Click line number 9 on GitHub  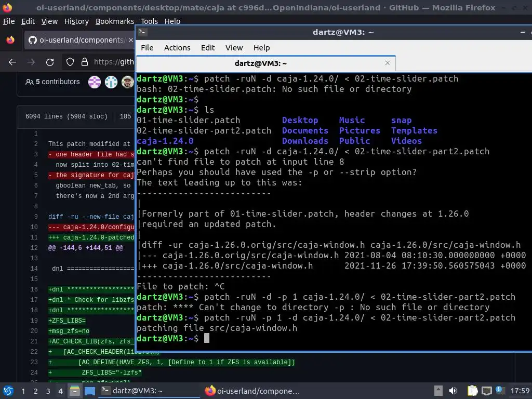pos(36,217)
